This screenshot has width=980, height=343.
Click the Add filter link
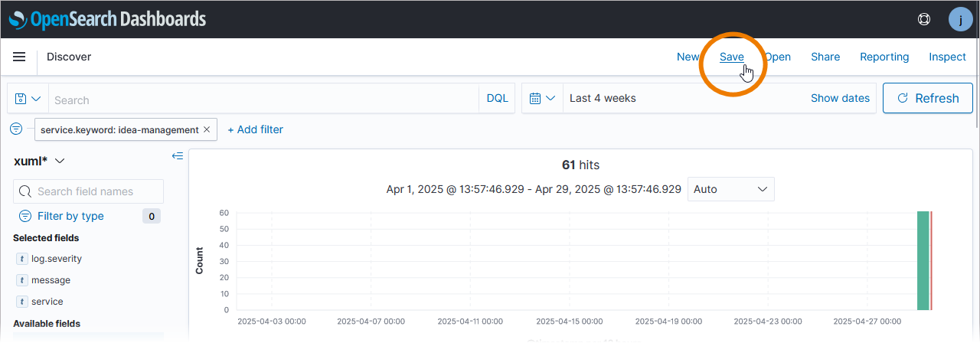pyautogui.click(x=256, y=129)
